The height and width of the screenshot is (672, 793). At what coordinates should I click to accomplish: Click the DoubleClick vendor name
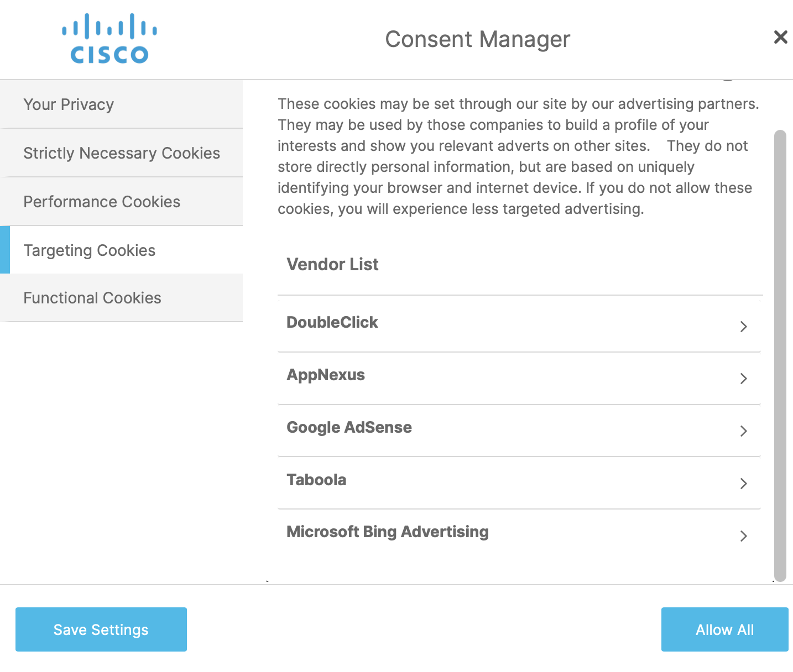332,322
